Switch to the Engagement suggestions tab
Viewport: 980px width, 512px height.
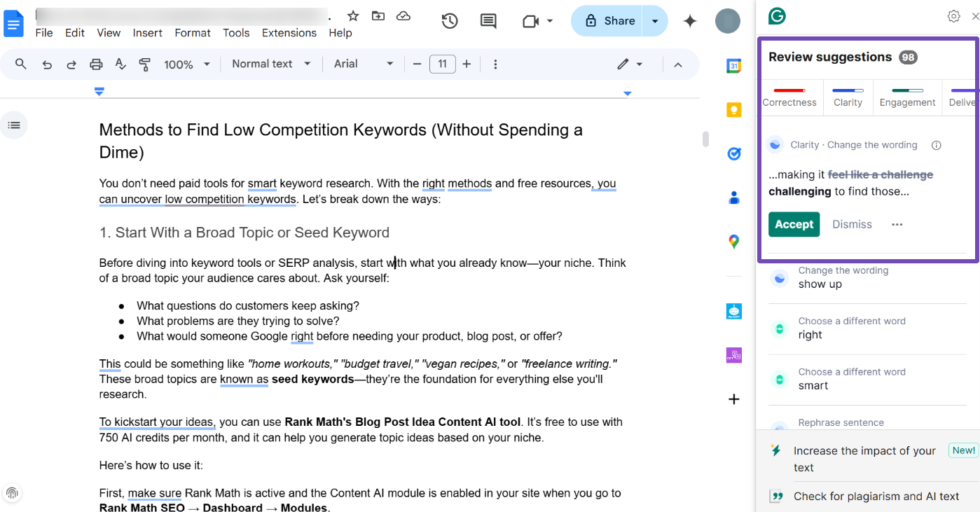tap(907, 97)
